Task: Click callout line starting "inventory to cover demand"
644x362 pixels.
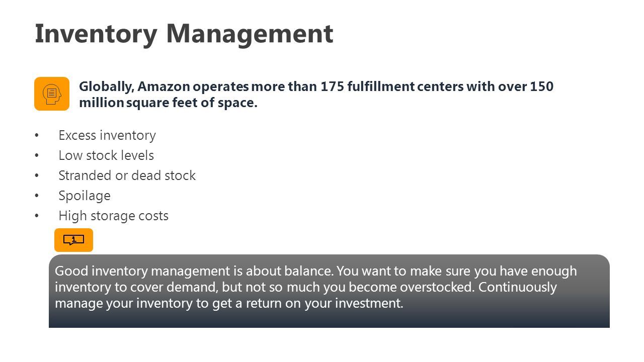Action: (306, 287)
